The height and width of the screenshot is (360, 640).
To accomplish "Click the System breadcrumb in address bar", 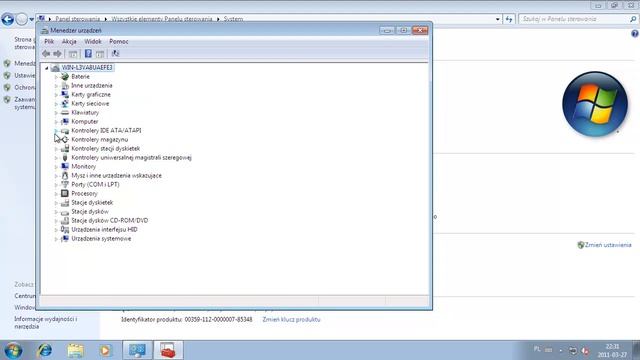I will 233,19.
